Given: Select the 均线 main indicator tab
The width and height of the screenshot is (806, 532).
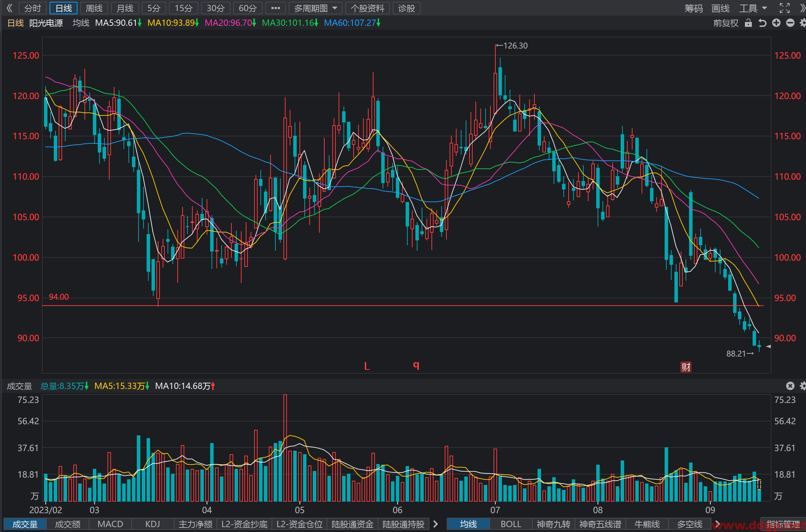Looking at the screenshot, I should tap(468, 524).
